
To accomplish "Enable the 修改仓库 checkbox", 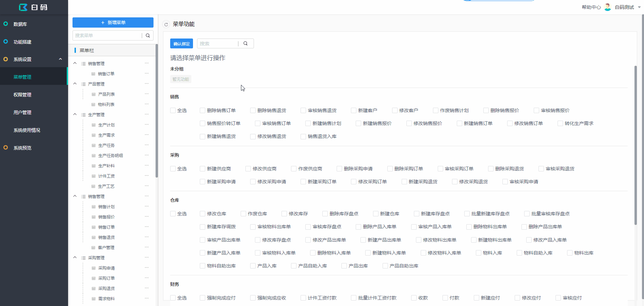I will pos(203,214).
